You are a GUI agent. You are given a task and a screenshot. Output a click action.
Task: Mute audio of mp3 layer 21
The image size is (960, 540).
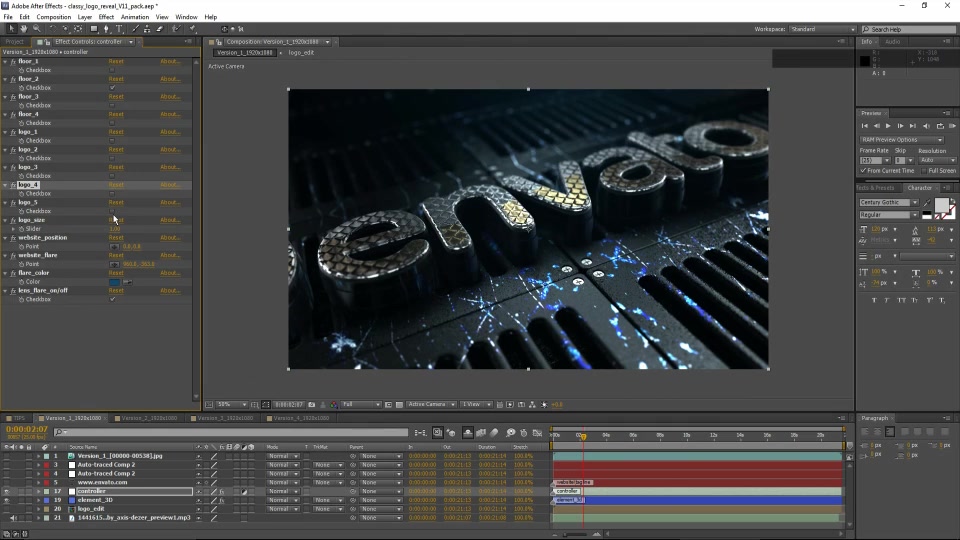coord(13,518)
